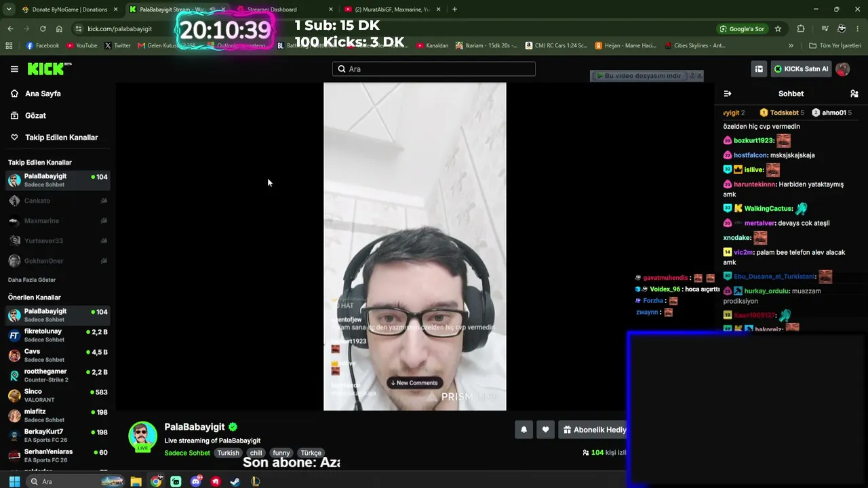Bookmark this page with star icon
The image size is (868, 488).
(x=778, y=28)
